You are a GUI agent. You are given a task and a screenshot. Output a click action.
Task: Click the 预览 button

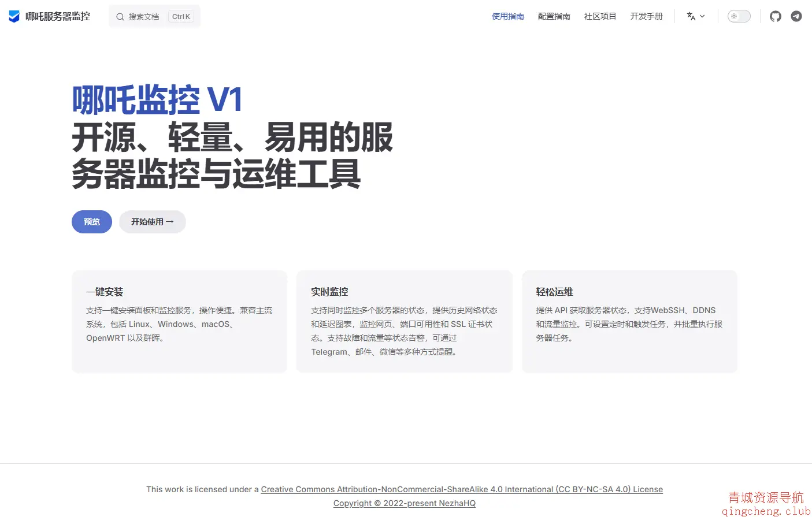pos(91,221)
